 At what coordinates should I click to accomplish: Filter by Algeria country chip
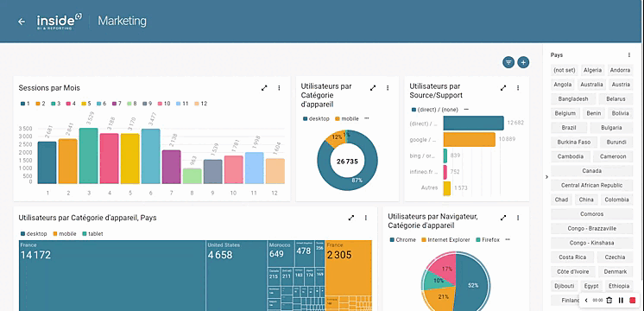593,70
